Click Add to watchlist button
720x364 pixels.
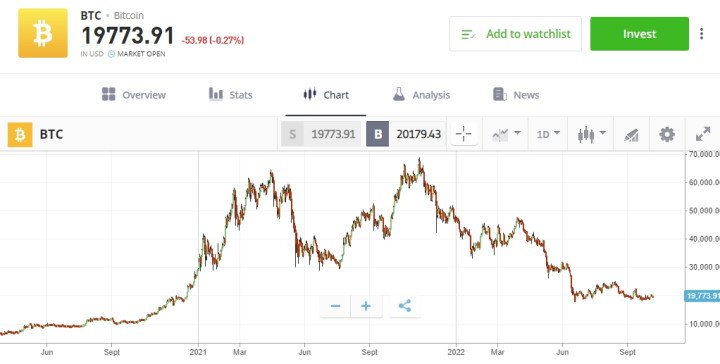point(515,34)
